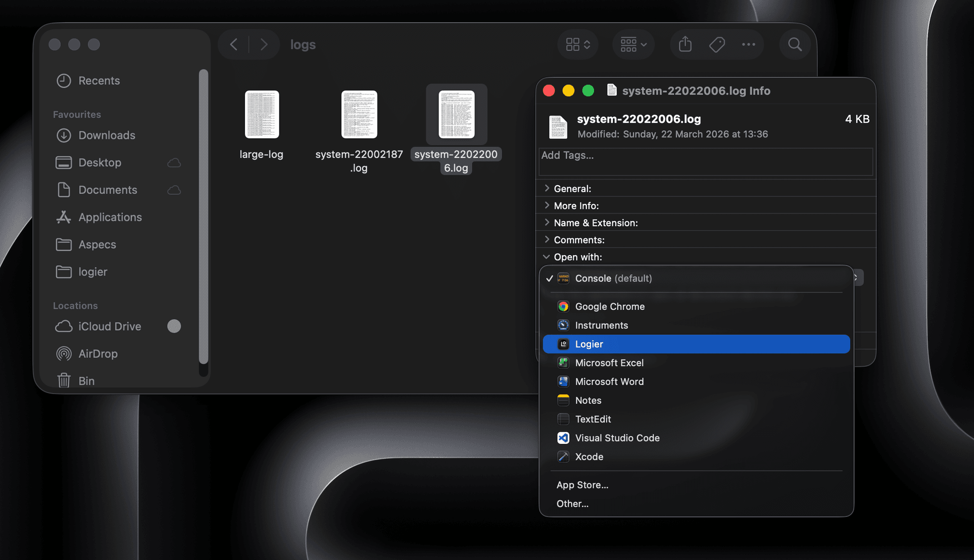Choose TextEdit in the app list
Image resolution: width=974 pixels, height=560 pixels.
(696, 419)
